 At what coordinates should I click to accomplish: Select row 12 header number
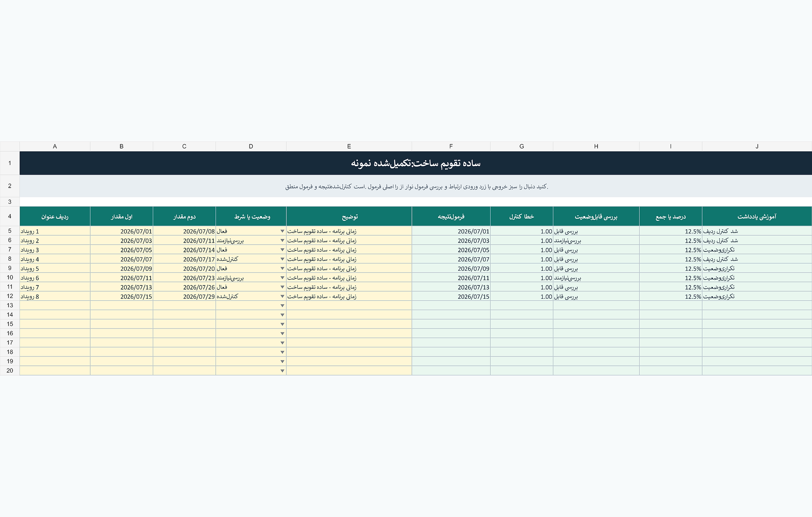[10, 296]
